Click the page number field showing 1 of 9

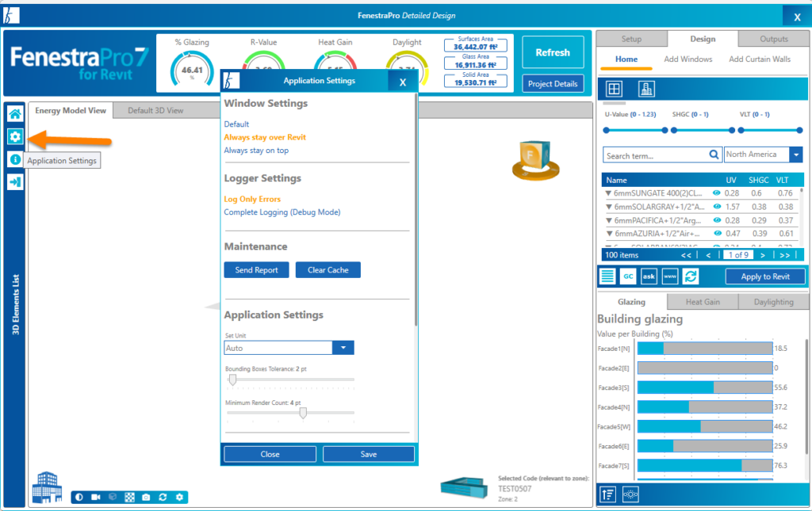(x=738, y=255)
